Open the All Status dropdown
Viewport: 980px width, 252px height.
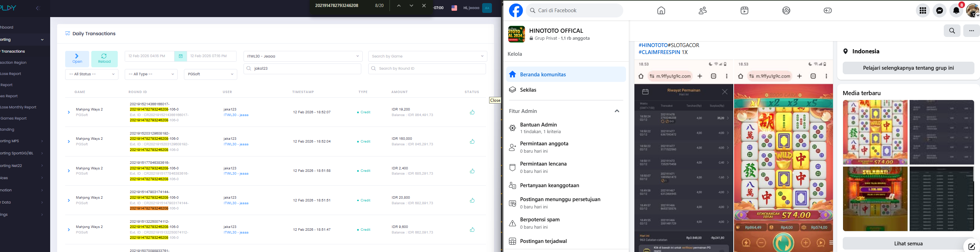pyautogui.click(x=92, y=74)
